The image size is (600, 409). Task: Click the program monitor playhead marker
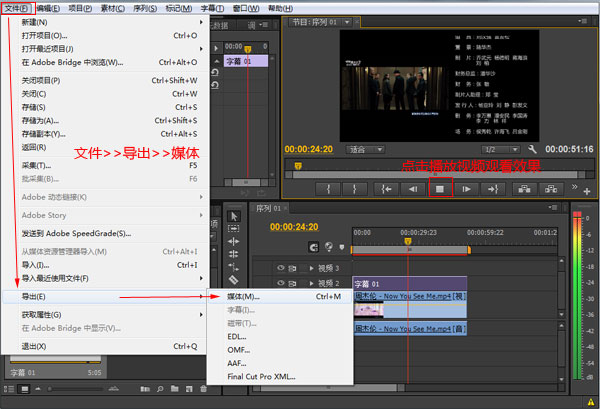tap(298, 166)
